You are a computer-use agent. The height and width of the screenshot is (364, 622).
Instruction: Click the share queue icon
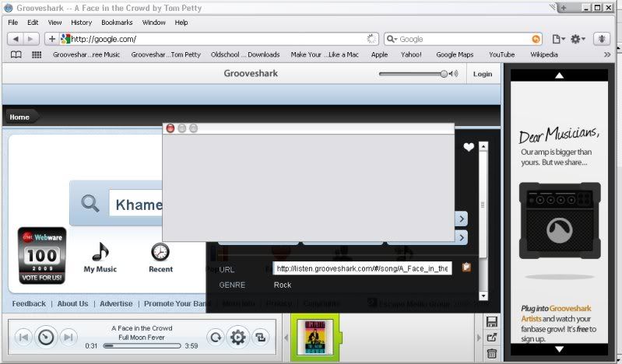tap(491, 338)
